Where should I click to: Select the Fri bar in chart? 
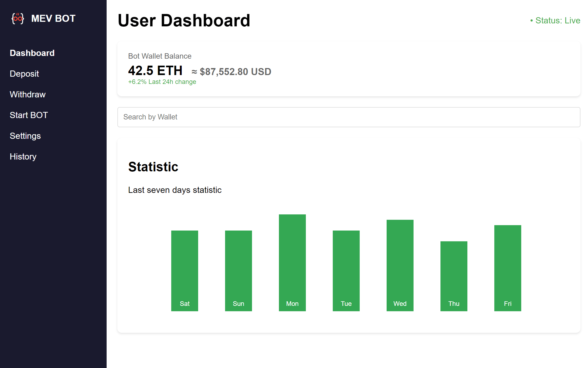(x=508, y=268)
